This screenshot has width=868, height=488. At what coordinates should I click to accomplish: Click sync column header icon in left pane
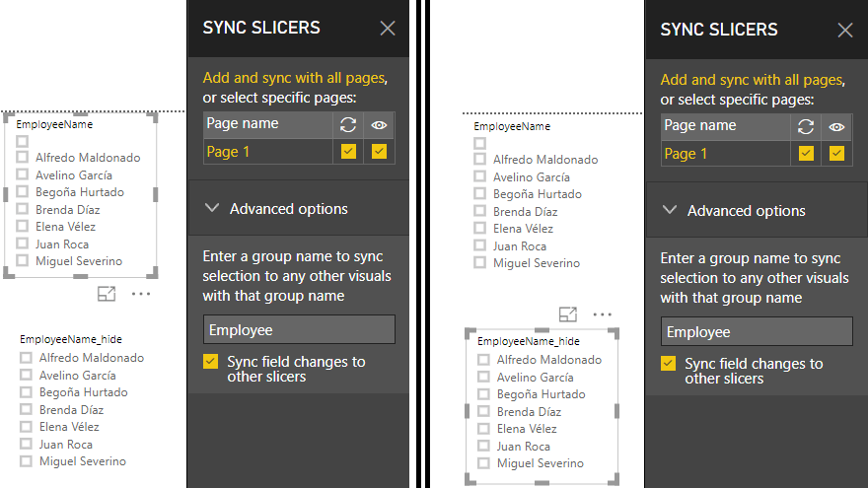click(348, 124)
